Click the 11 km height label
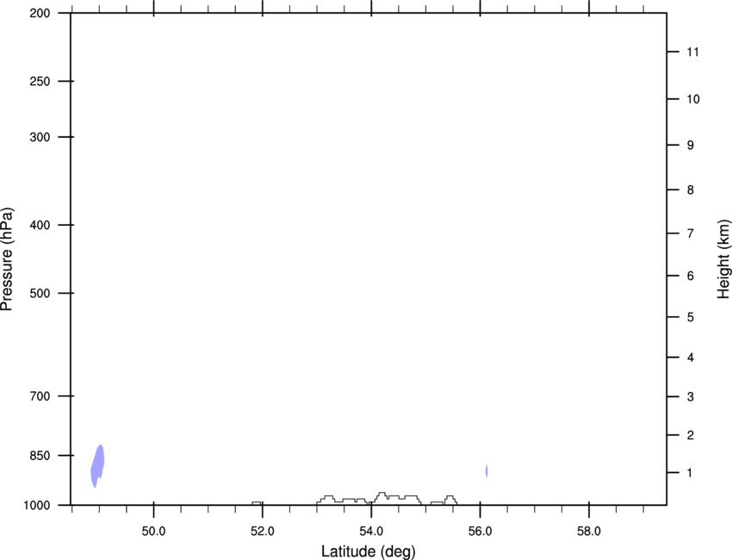This screenshot has height=560, width=732. click(692, 52)
